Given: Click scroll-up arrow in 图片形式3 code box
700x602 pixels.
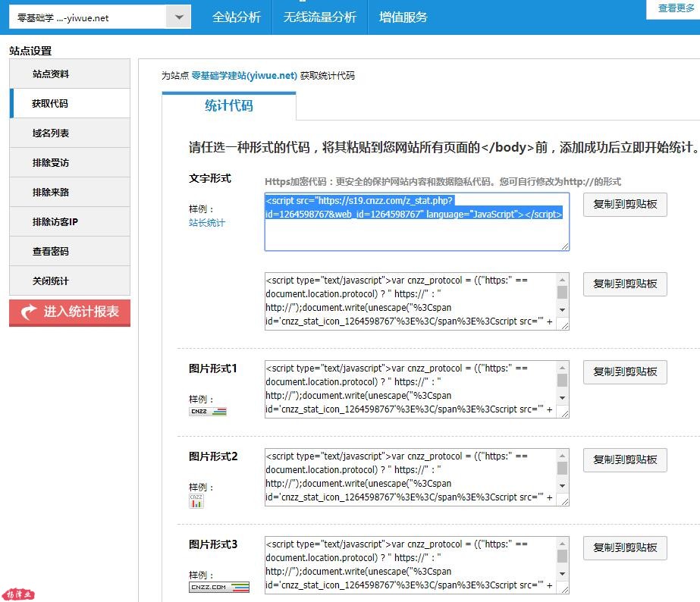Looking at the screenshot, I should [563, 544].
